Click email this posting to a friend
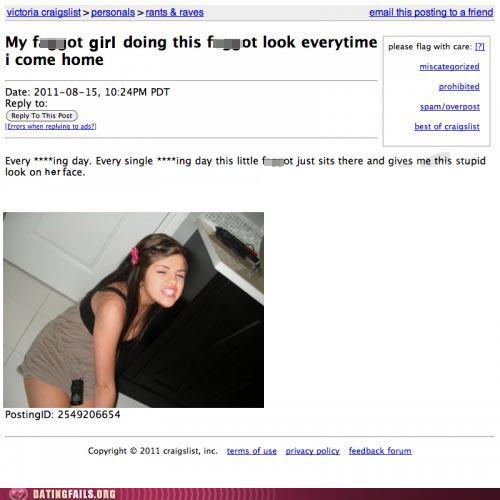This screenshot has width=500, height=500. 431,12
